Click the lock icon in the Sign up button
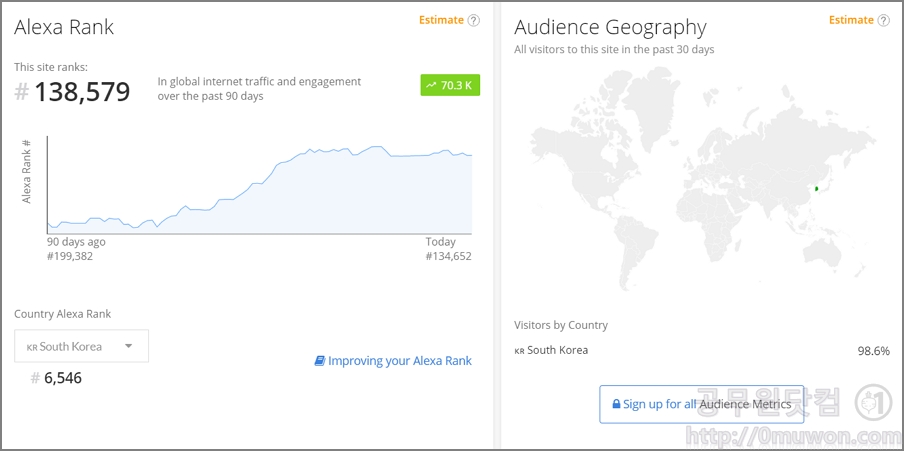The image size is (904, 451). tap(615, 404)
